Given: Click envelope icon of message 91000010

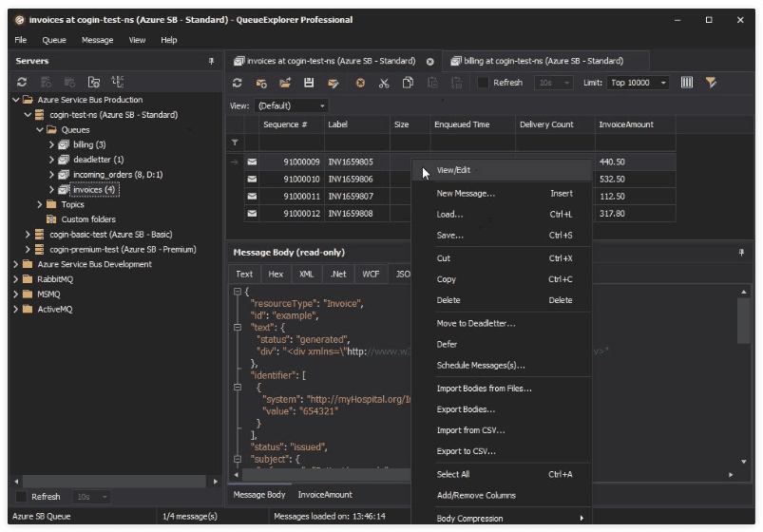Looking at the screenshot, I should pyautogui.click(x=252, y=180).
